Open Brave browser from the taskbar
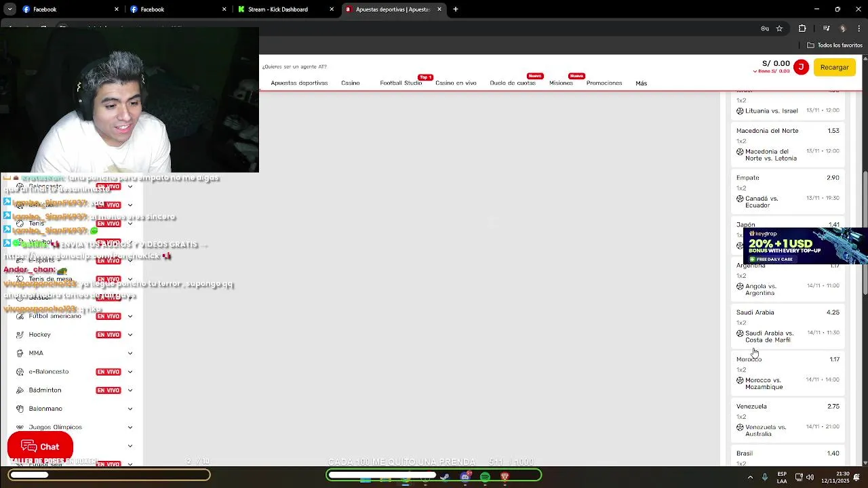This screenshot has width=868, height=488. pyautogui.click(x=505, y=477)
